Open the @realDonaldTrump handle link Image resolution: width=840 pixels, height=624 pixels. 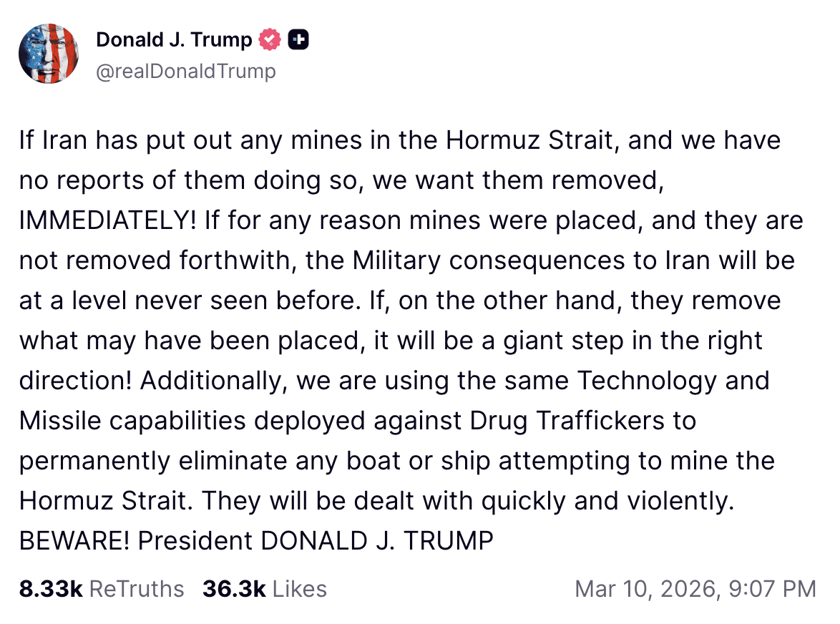(x=185, y=72)
